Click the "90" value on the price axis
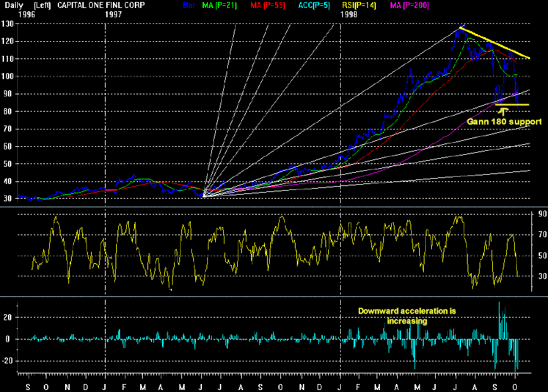 [7, 94]
